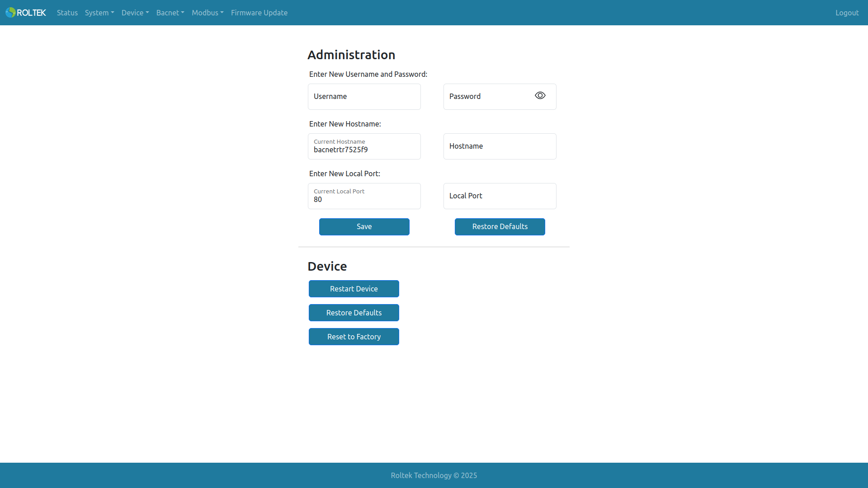Click 'Enter New Local Port:' label

pyautogui.click(x=344, y=174)
